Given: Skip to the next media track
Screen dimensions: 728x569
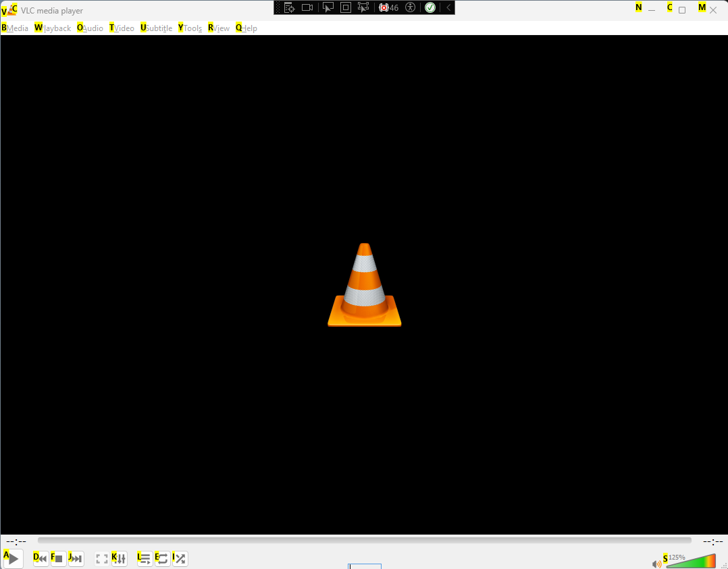Looking at the screenshot, I should 76,559.
